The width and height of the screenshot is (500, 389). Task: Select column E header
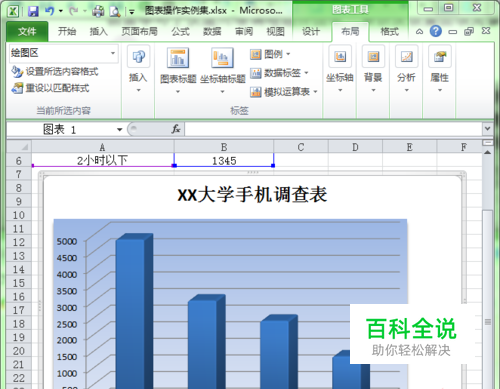(410, 147)
